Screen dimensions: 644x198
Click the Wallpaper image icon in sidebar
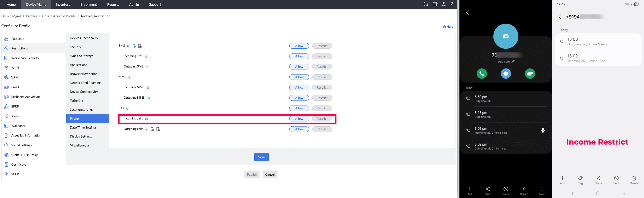[7, 126]
